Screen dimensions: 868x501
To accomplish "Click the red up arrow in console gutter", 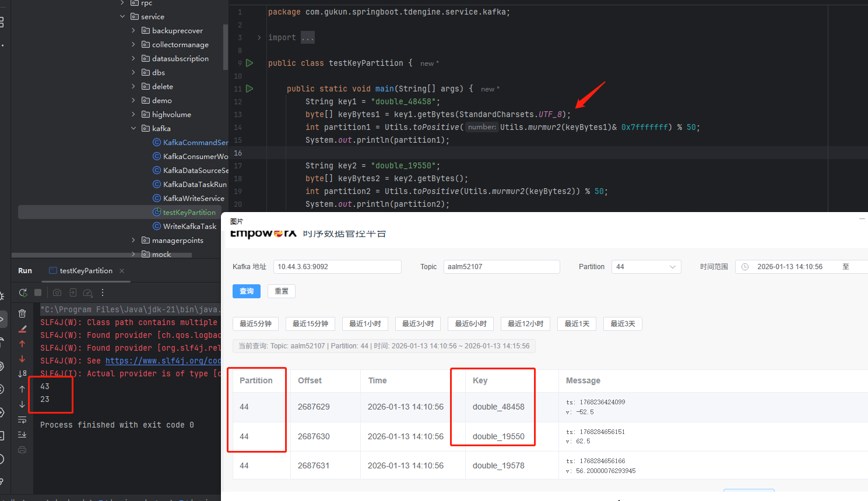I will (22, 344).
